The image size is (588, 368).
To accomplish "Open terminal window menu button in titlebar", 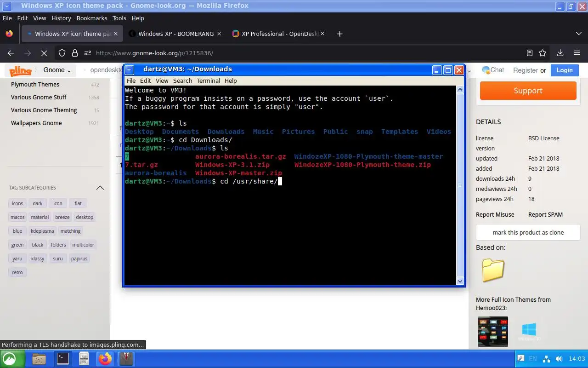I will 130,70.
